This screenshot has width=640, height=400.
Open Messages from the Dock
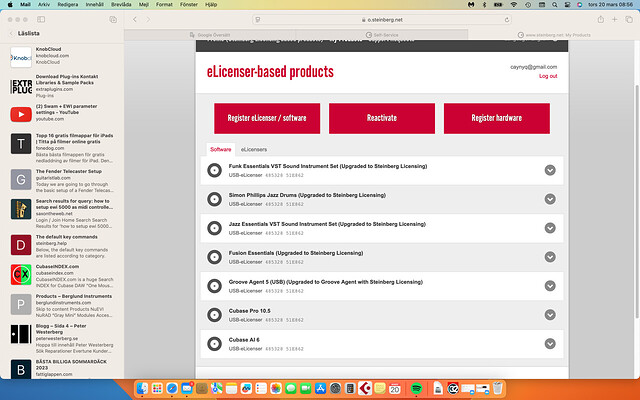point(291,388)
